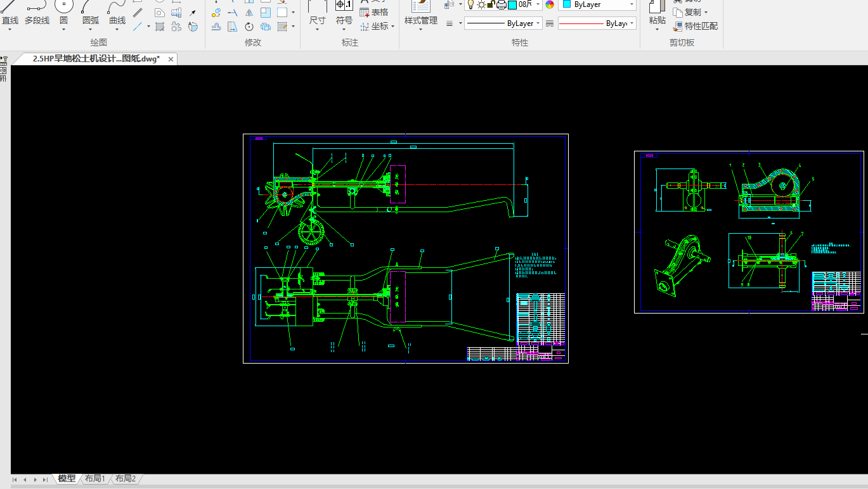Click the 标注 panel title

(350, 42)
